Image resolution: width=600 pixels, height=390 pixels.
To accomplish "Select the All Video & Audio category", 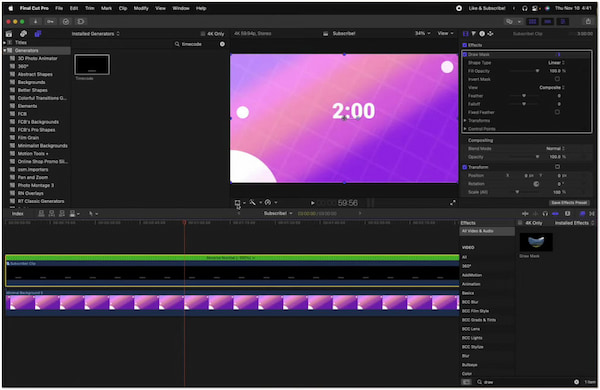I will pyautogui.click(x=487, y=231).
